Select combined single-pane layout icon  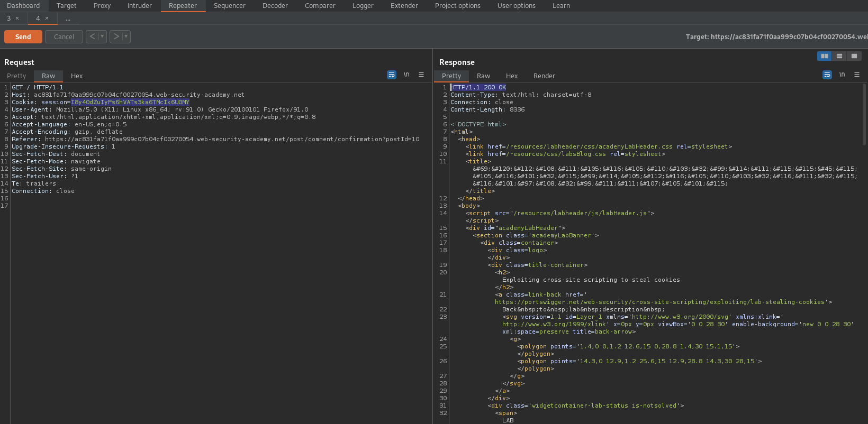pos(854,56)
